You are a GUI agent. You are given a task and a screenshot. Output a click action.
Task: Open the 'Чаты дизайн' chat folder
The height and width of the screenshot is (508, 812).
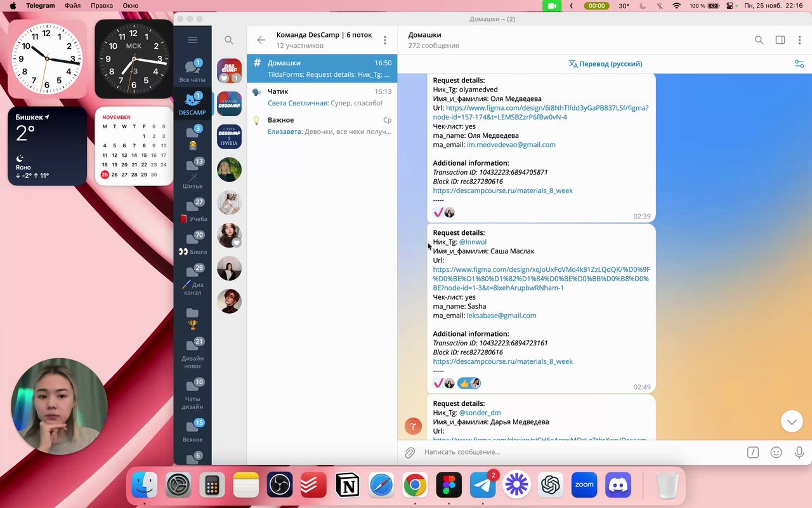(x=192, y=394)
